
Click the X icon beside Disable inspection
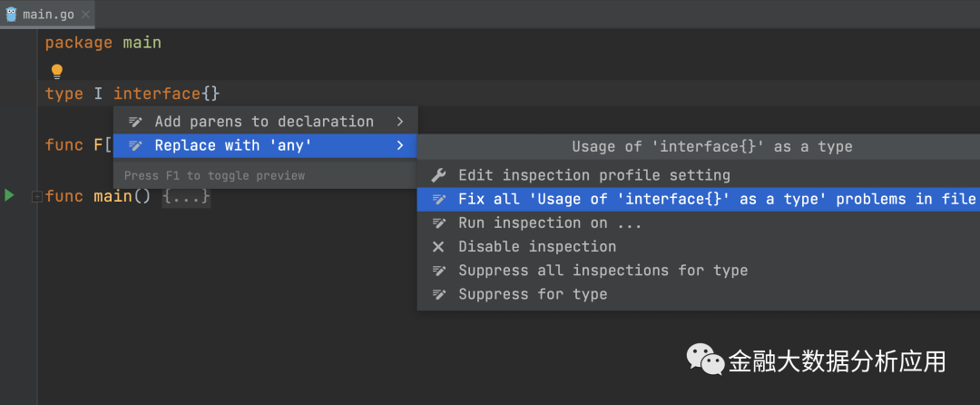pyautogui.click(x=438, y=246)
